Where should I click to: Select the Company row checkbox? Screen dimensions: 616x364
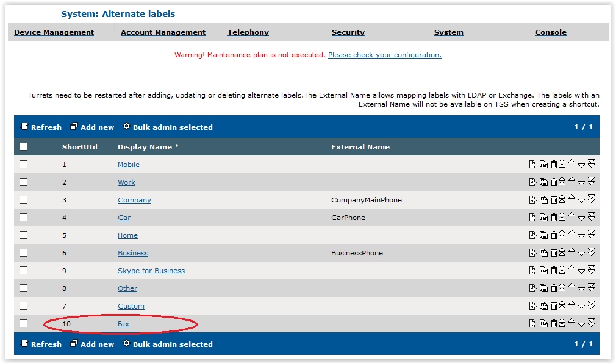click(x=24, y=200)
